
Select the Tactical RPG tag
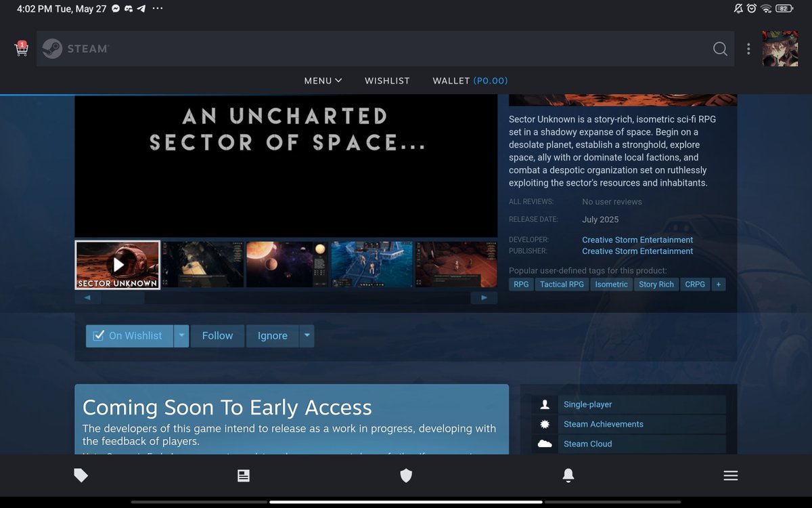coord(562,284)
